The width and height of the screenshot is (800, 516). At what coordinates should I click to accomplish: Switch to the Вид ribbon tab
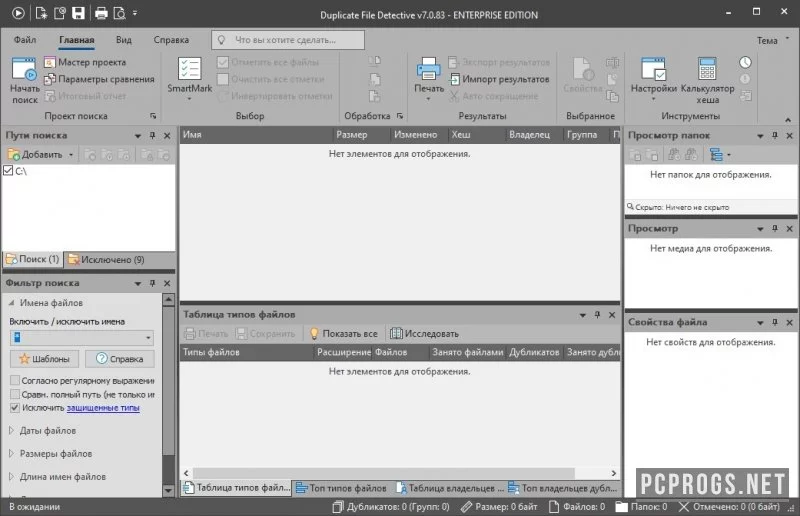point(123,40)
